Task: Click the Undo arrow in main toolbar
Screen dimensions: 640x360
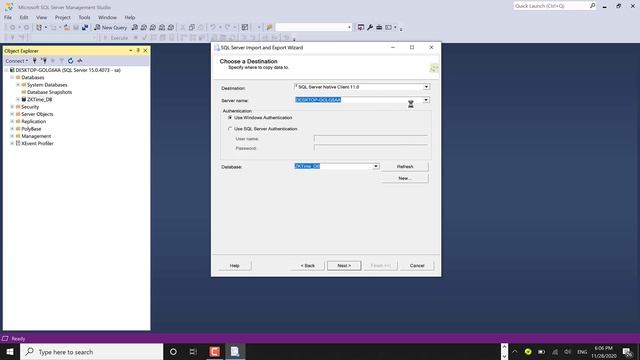Action: point(213,27)
